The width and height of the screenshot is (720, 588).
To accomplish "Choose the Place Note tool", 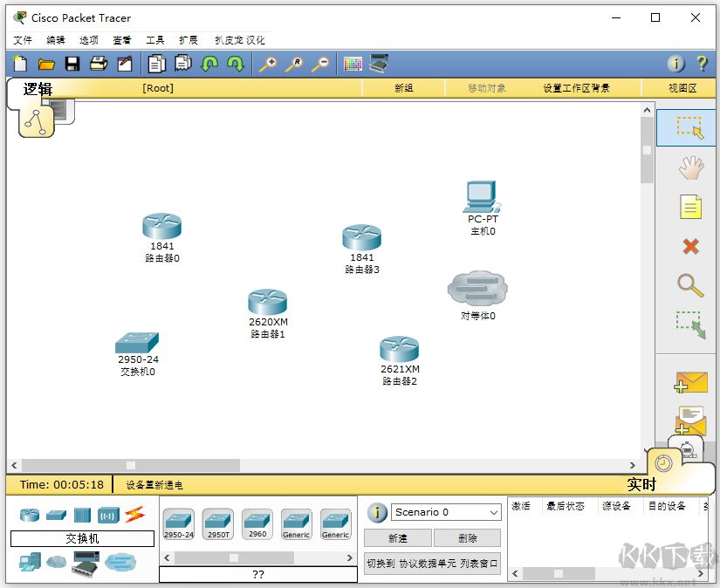I will click(x=690, y=207).
